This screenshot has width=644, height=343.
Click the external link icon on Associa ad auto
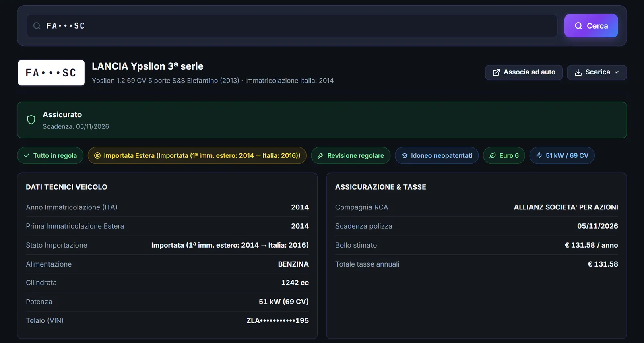[496, 72]
